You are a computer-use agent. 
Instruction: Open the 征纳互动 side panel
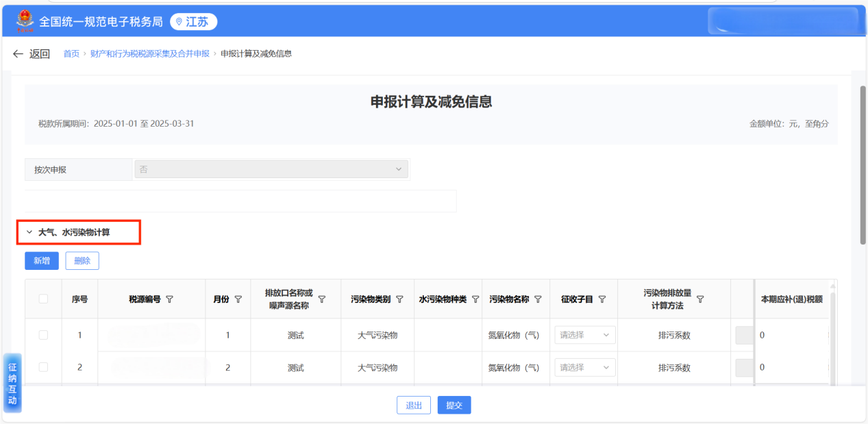pos(12,383)
